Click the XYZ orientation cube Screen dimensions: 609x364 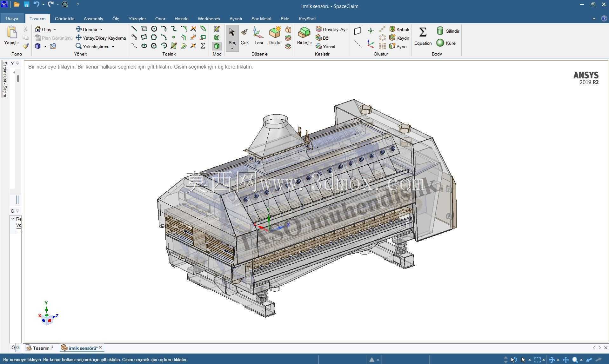pyautogui.click(x=47, y=319)
